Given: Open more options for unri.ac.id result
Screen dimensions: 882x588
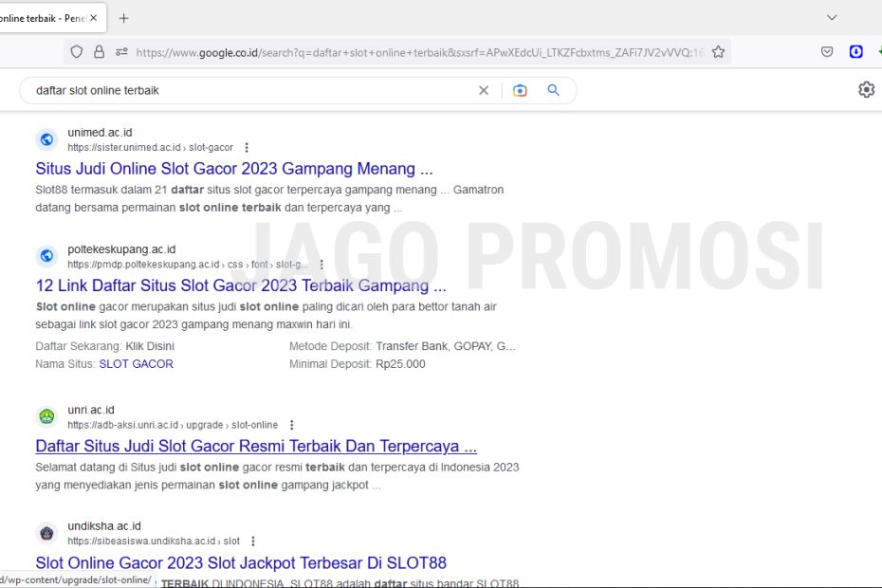Looking at the screenshot, I should [291, 425].
